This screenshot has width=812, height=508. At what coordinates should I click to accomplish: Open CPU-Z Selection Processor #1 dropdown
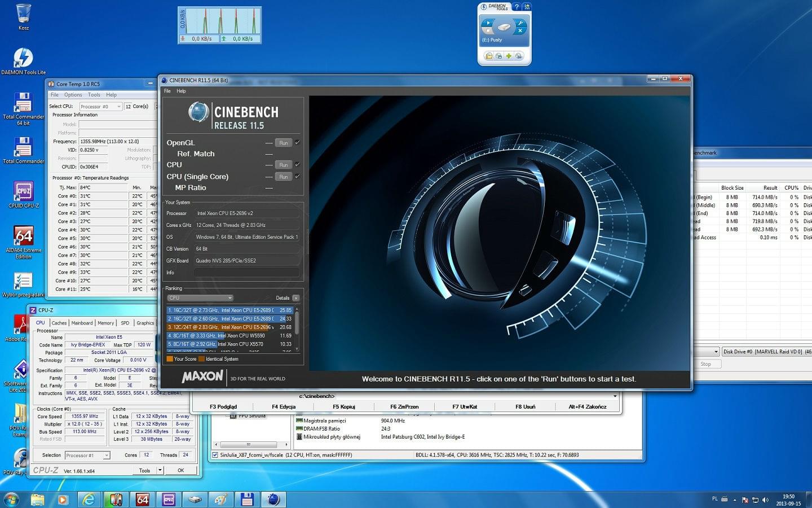tap(87, 455)
